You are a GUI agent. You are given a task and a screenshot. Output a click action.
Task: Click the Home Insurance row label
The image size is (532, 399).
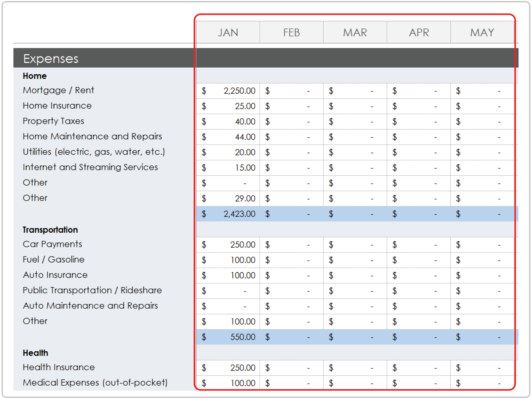tap(57, 106)
